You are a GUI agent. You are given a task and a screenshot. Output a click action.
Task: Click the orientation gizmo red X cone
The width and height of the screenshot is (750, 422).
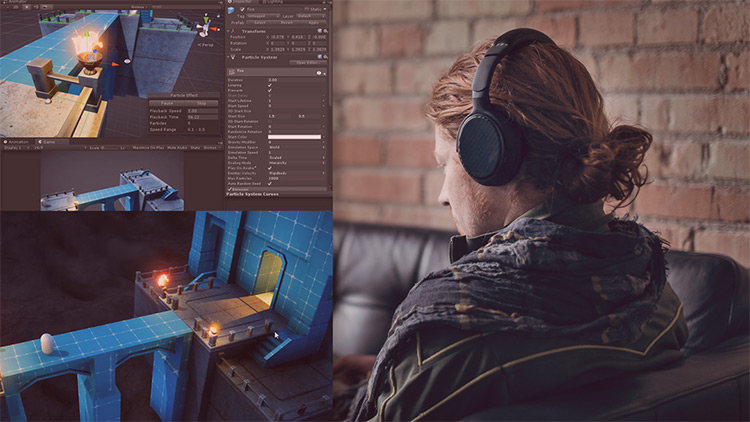point(214,29)
